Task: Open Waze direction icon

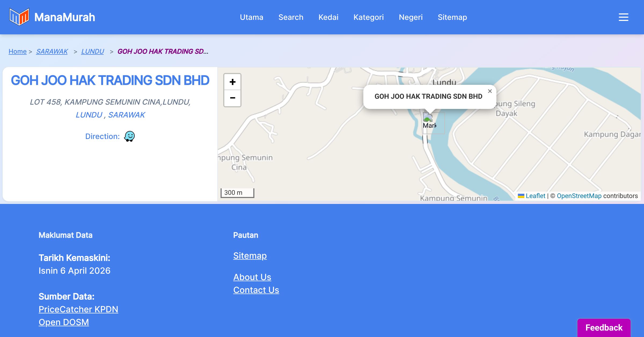Action: [129, 136]
